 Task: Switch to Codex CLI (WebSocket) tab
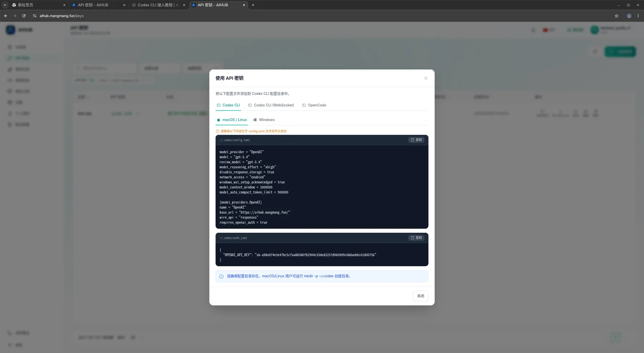(x=271, y=105)
